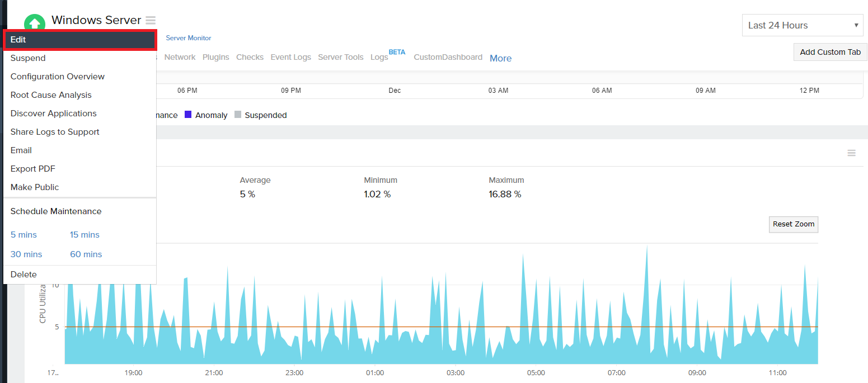Choose Suspend in the menu

tap(28, 58)
